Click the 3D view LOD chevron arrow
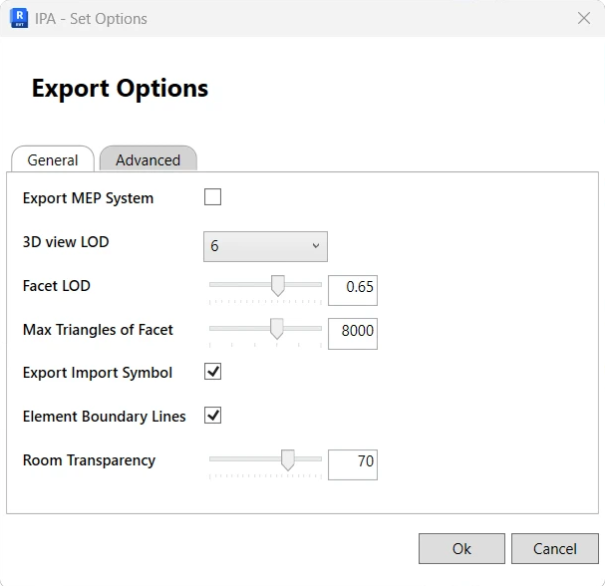 pyautogui.click(x=316, y=246)
